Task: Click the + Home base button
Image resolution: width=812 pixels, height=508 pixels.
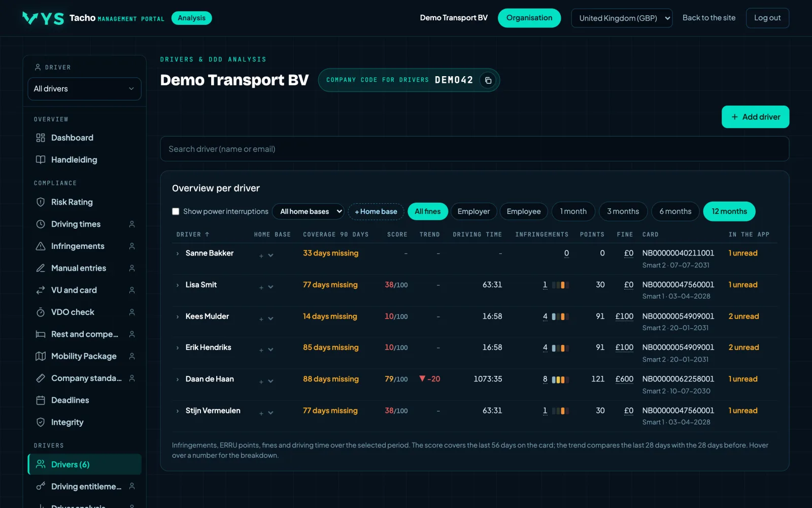Action: (x=376, y=211)
